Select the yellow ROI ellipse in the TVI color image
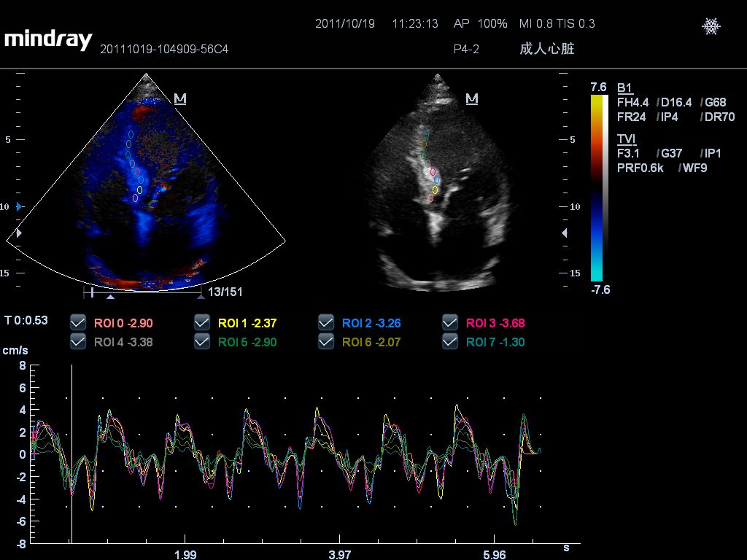Screen dimensions: 747x560 (139, 190)
